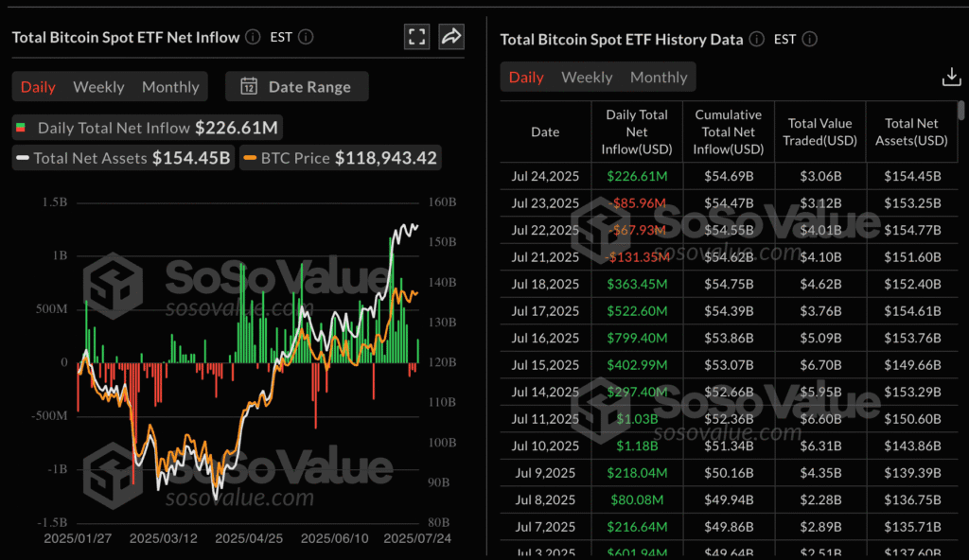This screenshot has height=560, width=969.
Task: Click the calendar icon in Date Range
Action: [x=249, y=86]
